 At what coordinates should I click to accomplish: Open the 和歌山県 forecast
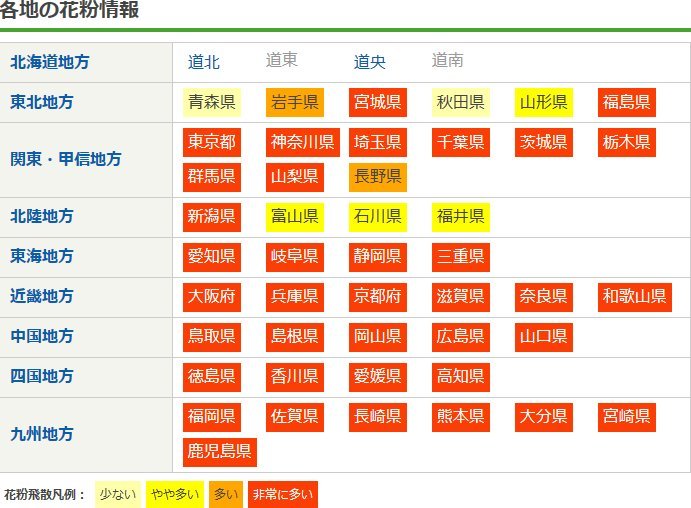[x=634, y=297]
